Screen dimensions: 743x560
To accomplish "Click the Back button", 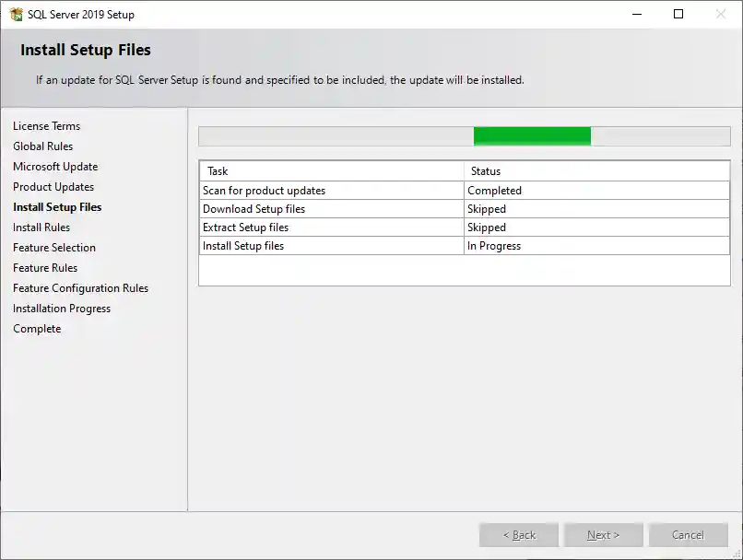I will pos(518,534).
